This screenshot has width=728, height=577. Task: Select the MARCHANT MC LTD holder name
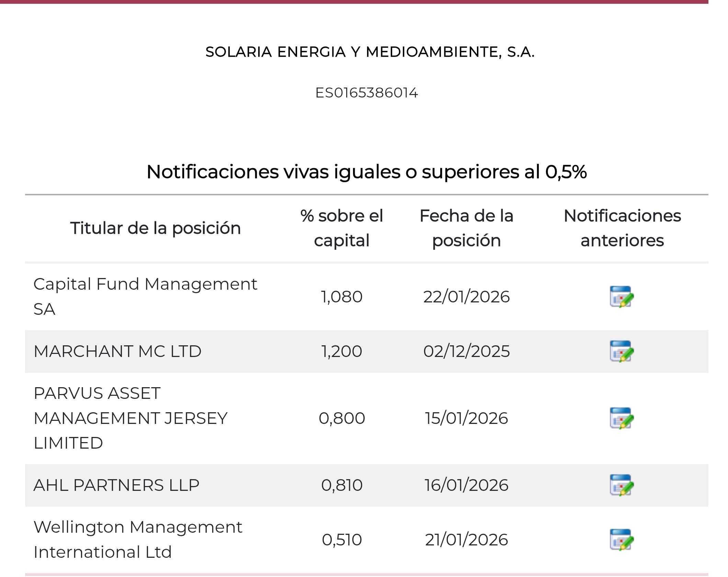point(118,351)
